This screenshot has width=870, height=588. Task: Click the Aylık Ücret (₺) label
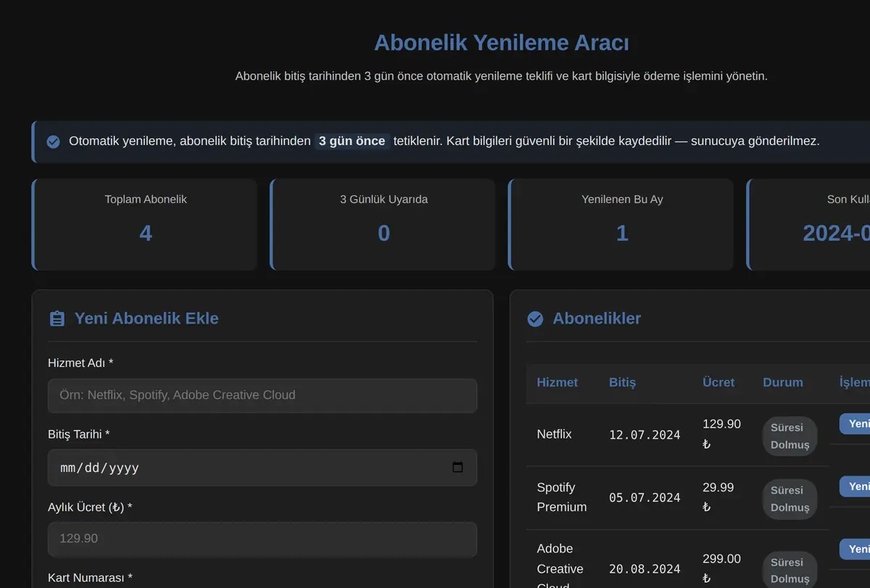[x=90, y=507]
